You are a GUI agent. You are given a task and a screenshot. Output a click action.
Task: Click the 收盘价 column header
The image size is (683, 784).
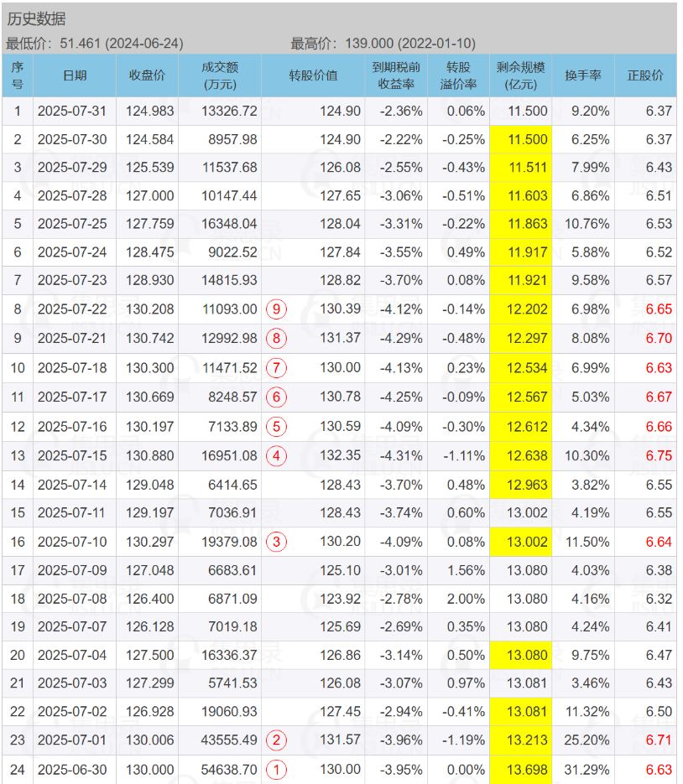pyautogui.click(x=147, y=75)
